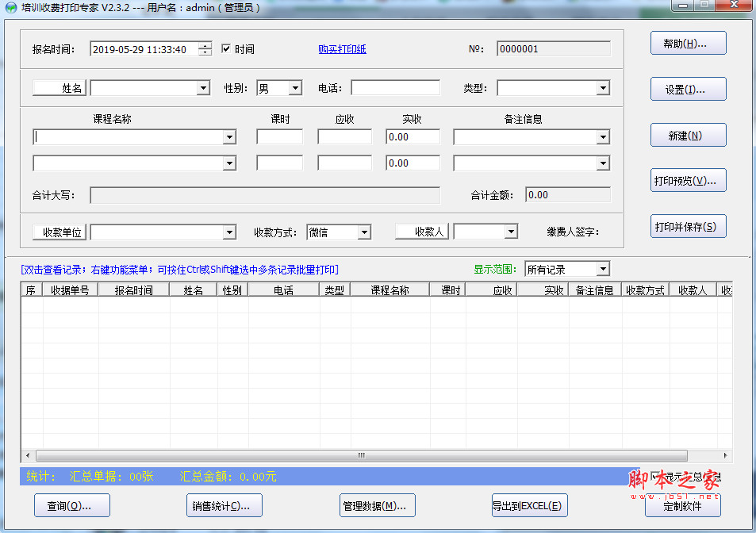Increase 报名时间 with up spinner arrow
Screen dimensions: 756x533
click(205, 46)
